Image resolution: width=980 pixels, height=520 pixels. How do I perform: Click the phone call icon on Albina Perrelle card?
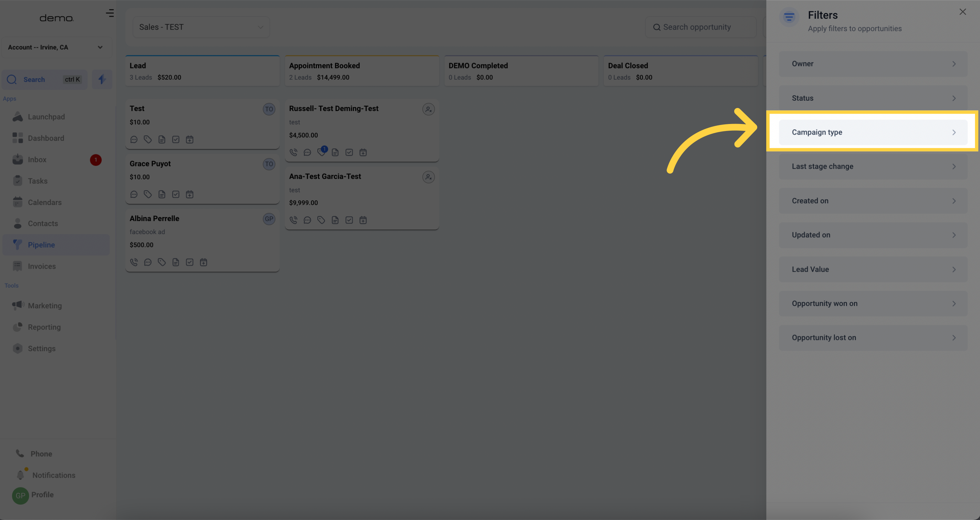click(x=134, y=262)
